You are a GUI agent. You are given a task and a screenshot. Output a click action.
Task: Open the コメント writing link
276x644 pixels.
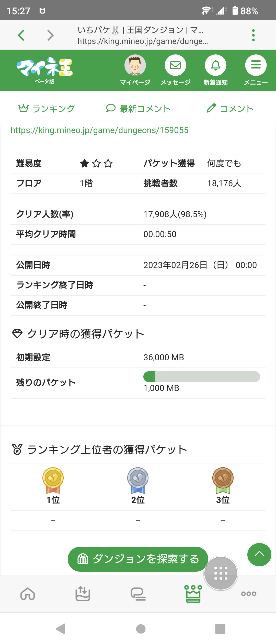[230, 109]
